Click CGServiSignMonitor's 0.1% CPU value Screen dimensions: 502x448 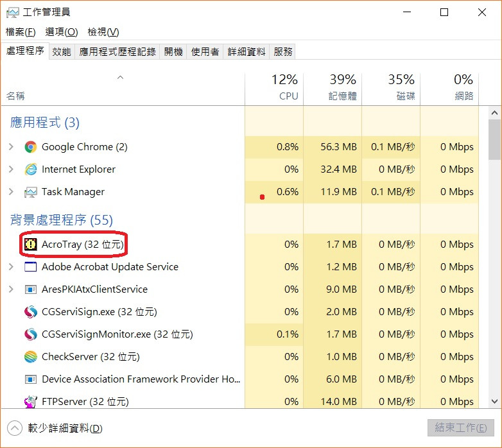tap(288, 334)
